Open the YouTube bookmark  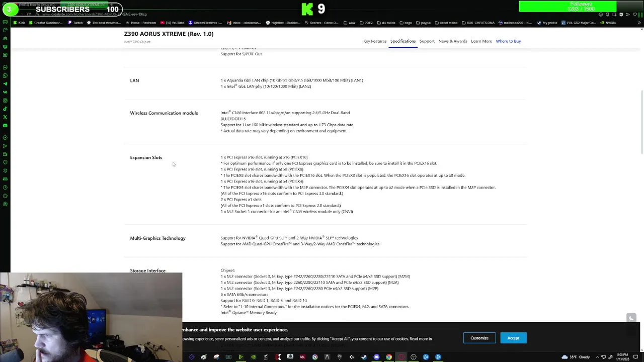(173, 23)
